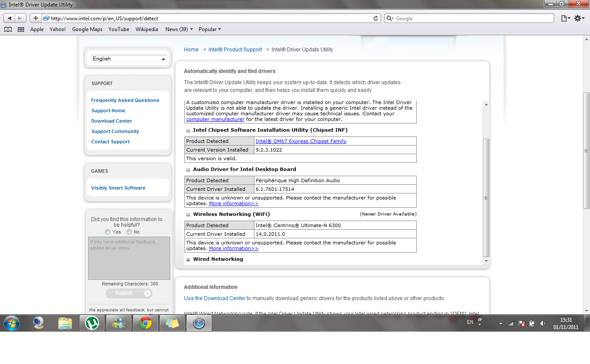Open Windows Explorer folder icon on taskbar
The width and height of the screenshot is (590, 364).
(65, 323)
